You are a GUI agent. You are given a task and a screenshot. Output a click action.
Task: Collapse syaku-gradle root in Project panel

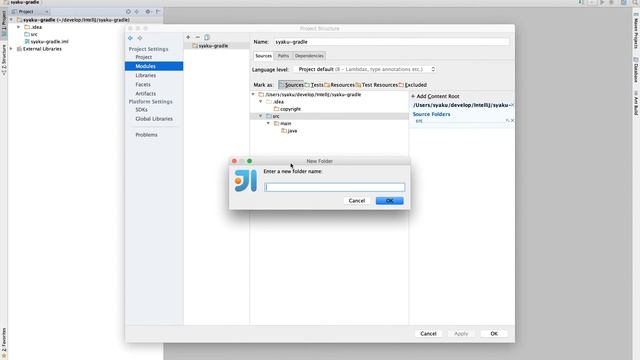coord(11,20)
